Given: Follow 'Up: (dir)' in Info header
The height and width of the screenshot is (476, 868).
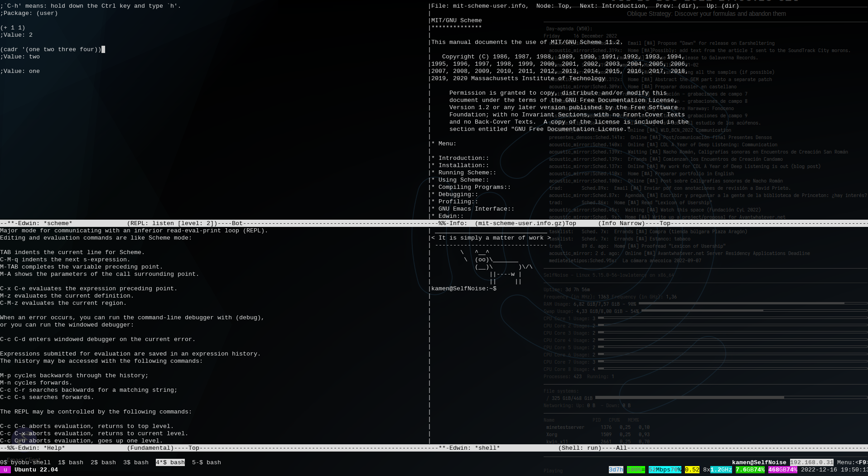Looking at the screenshot, I should [723, 6].
